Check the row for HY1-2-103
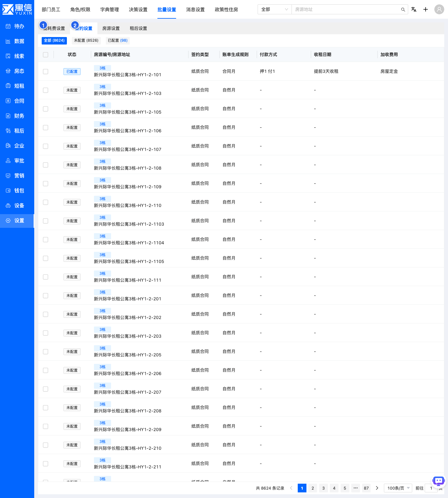448x498 pixels. 45,90
